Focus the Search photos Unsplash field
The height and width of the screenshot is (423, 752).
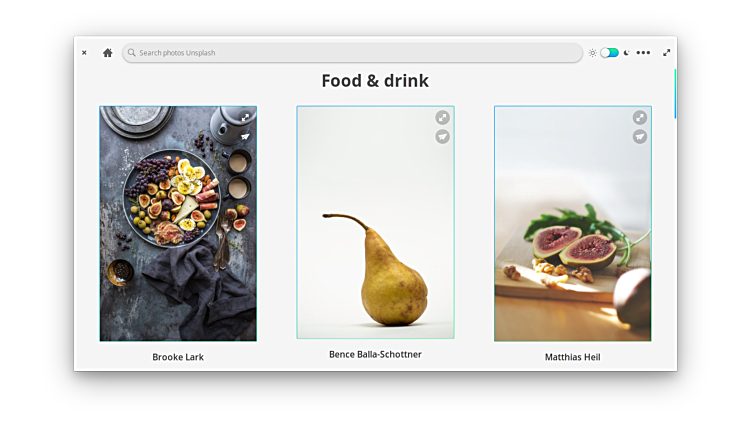pyautogui.click(x=352, y=53)
